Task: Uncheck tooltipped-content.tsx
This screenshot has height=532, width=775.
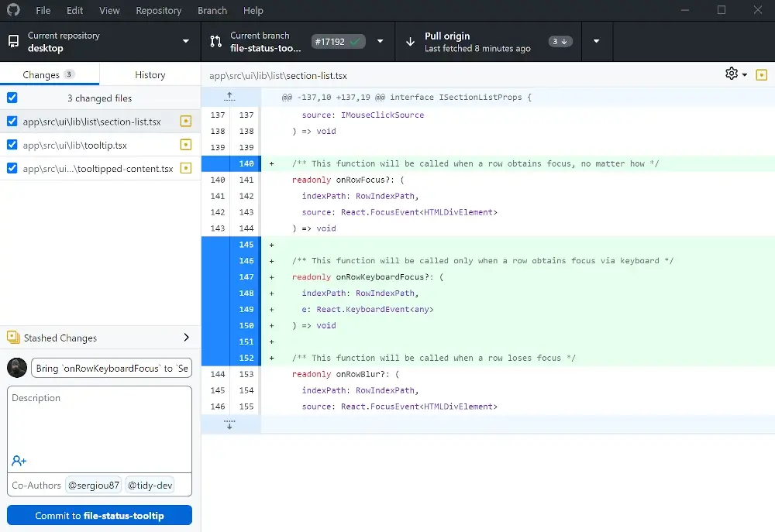Action: point(10,168)
